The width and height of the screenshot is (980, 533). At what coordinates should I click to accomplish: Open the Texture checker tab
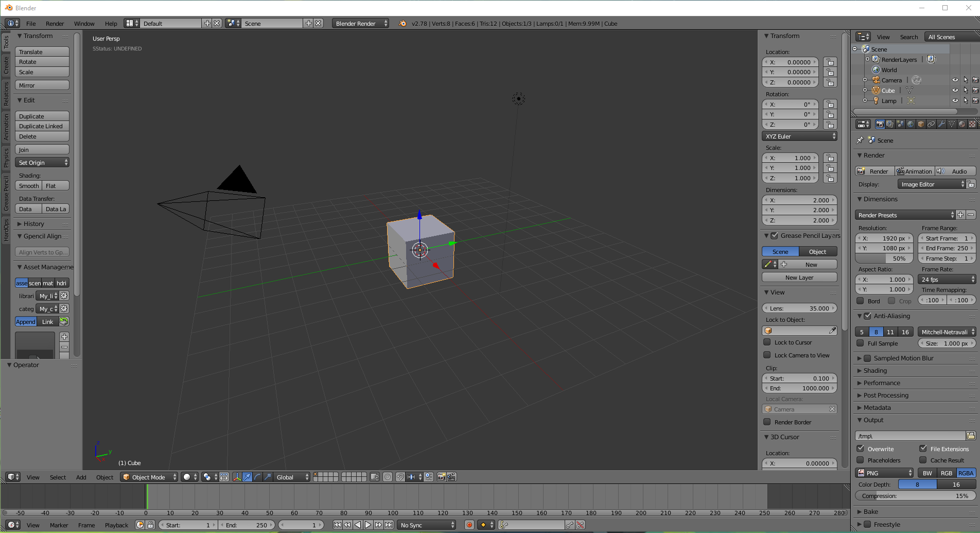click(x=972, y=124)
